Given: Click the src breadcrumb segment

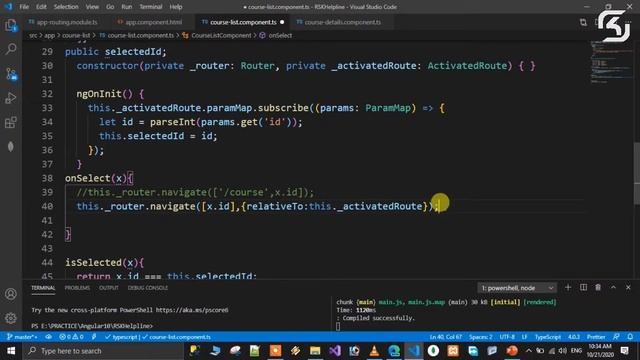Looking at the screenshot, I should tap(33, 36).
